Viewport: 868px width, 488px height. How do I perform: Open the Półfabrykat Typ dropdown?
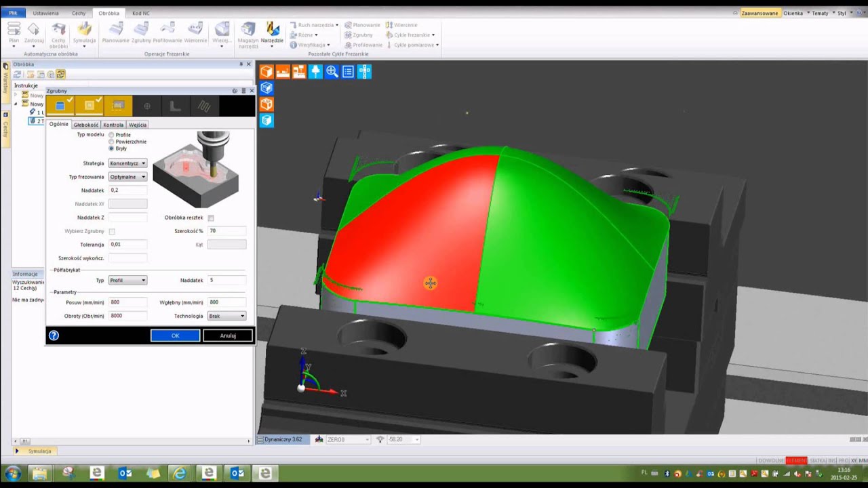click(x=128, y=280)
